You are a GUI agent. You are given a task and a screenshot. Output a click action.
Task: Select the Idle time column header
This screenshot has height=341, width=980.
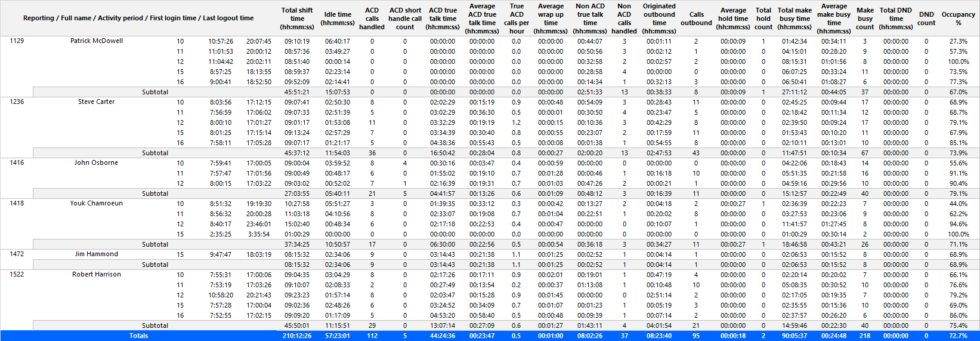click(338, 19)
